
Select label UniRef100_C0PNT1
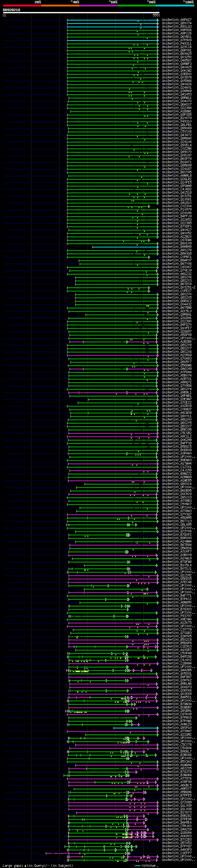177,257
